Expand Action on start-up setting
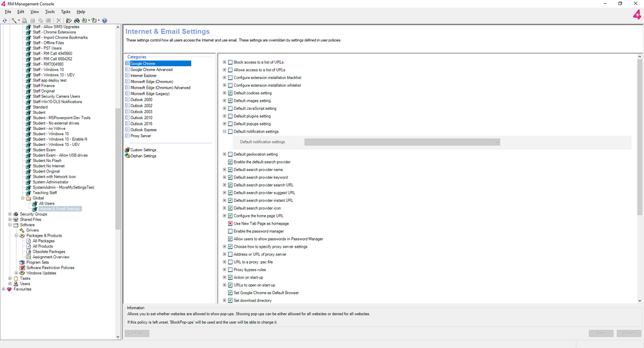The height and width of the screenshot is (348, 644). point(225,277)
